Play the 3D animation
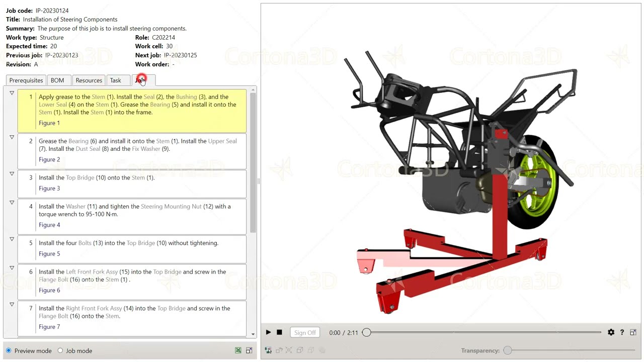This screenshot has width=644, height=362. coord(268,332)
